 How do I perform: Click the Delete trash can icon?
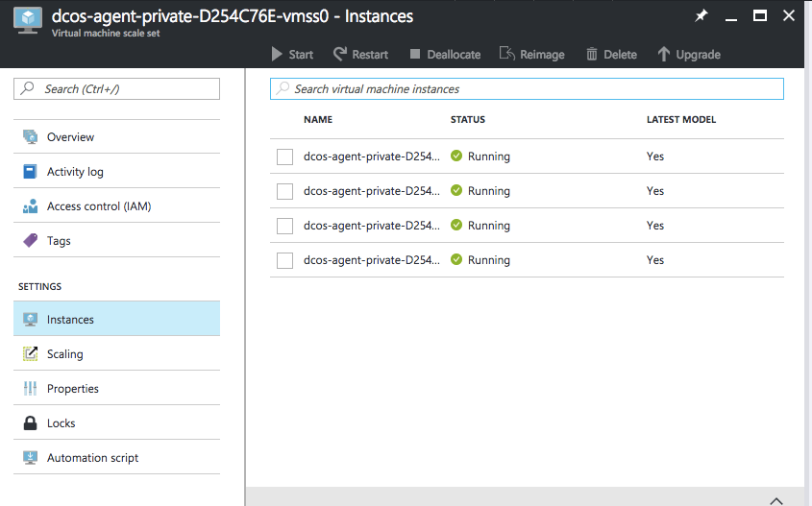[592, 55]
